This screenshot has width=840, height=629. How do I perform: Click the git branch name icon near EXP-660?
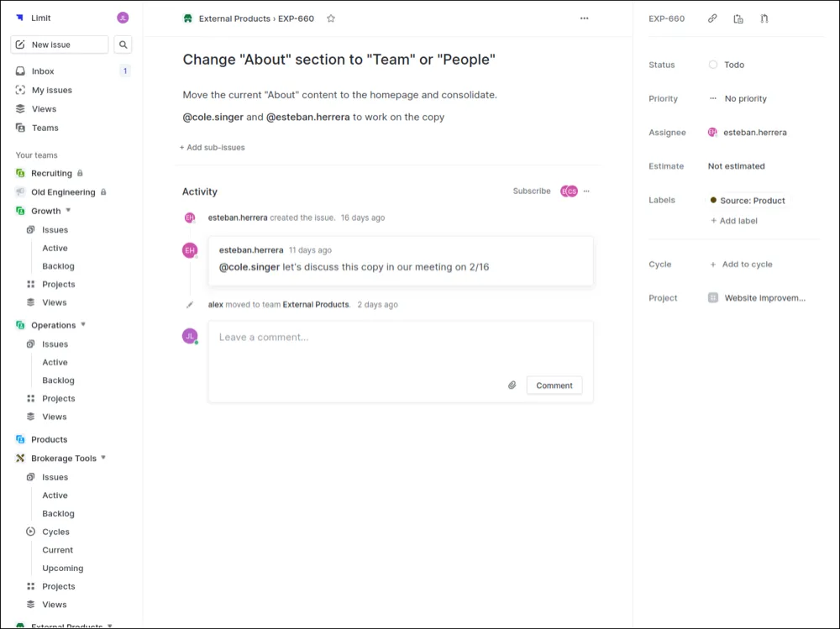point(764,18)
